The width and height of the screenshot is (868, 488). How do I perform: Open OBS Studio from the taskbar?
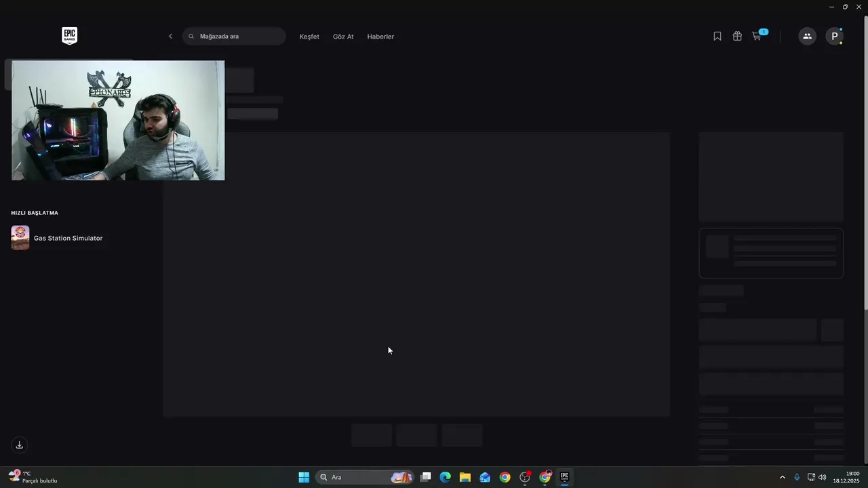[x=525, y=477]
